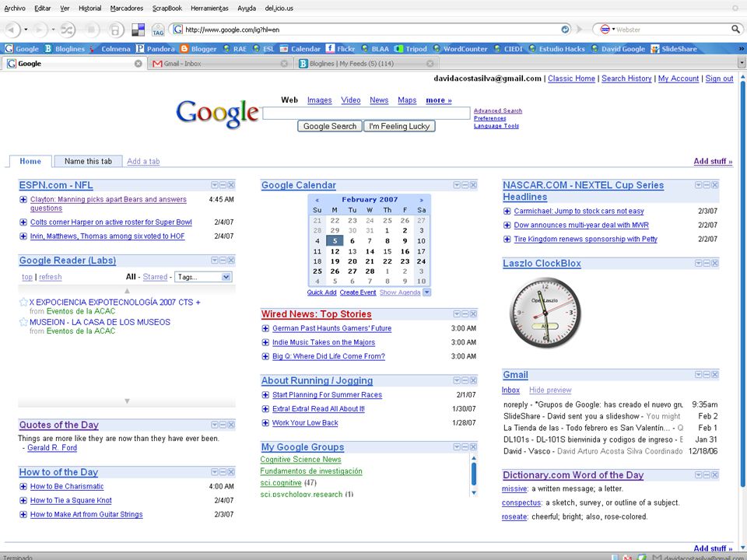Minimize the Gmail gadget
The width and height of the screenshot is (747, 560).
(x=707, y=374)
